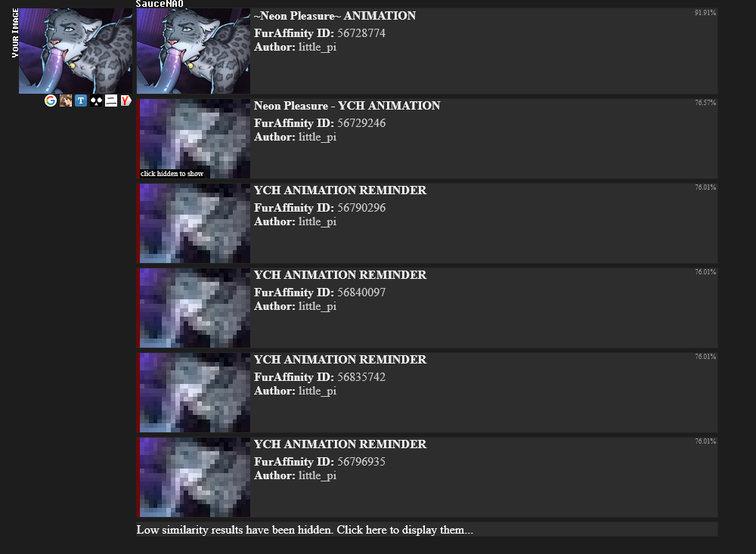Open FurAffinity ID 56729246 link
This screenshot has height=554, width=756.
(361, 123)
